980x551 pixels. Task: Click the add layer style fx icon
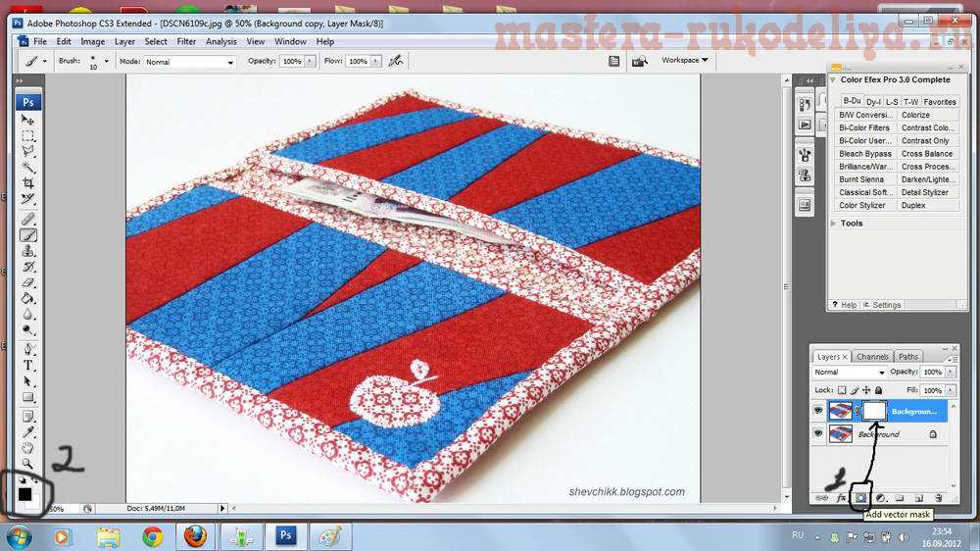coord(841,498)
